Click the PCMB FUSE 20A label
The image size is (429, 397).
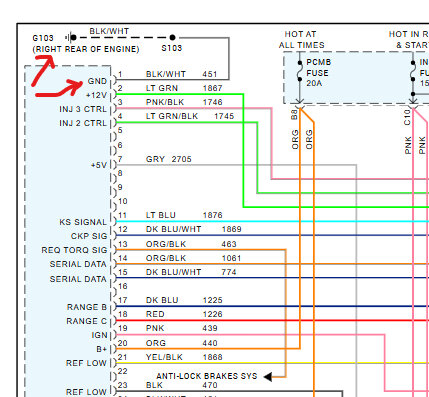click(319, 73)
